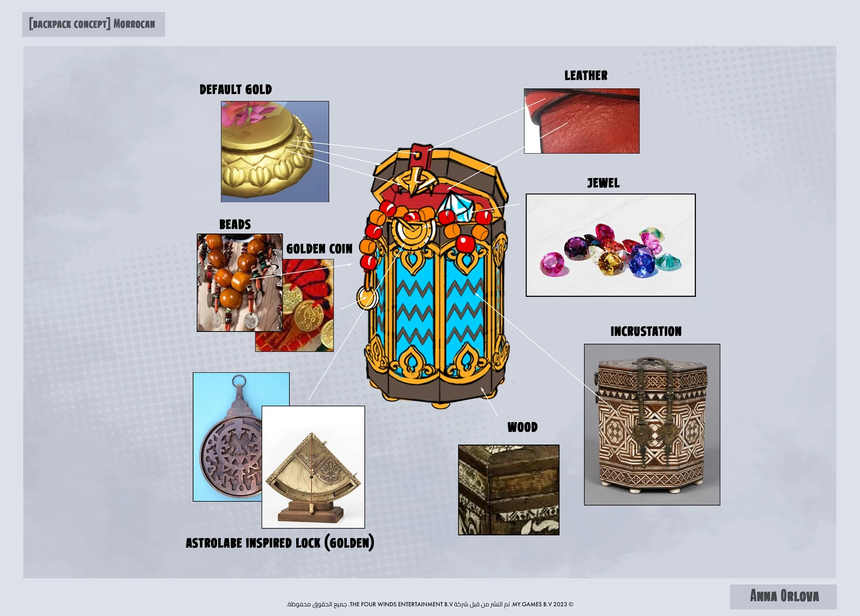Click the hanging golden coin on chest
This screenshot has width=860, height=616.
point(367,297)
